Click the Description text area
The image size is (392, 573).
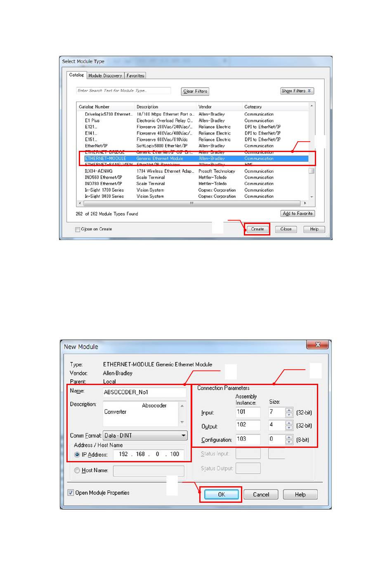pos(140,414)
